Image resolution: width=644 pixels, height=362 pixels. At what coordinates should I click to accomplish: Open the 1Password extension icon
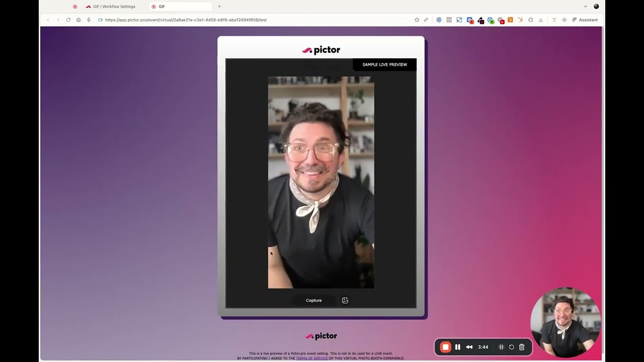pos(439,20)
